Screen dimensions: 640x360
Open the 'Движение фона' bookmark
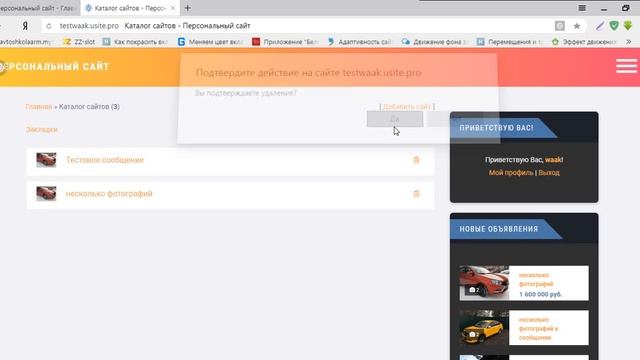pyautogui.click(x=434, y=42)
